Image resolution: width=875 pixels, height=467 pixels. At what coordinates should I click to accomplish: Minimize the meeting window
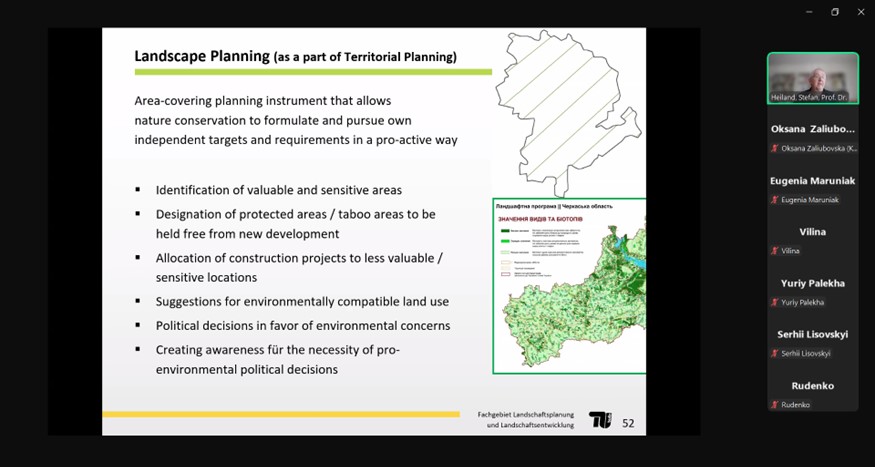[807, 12]
